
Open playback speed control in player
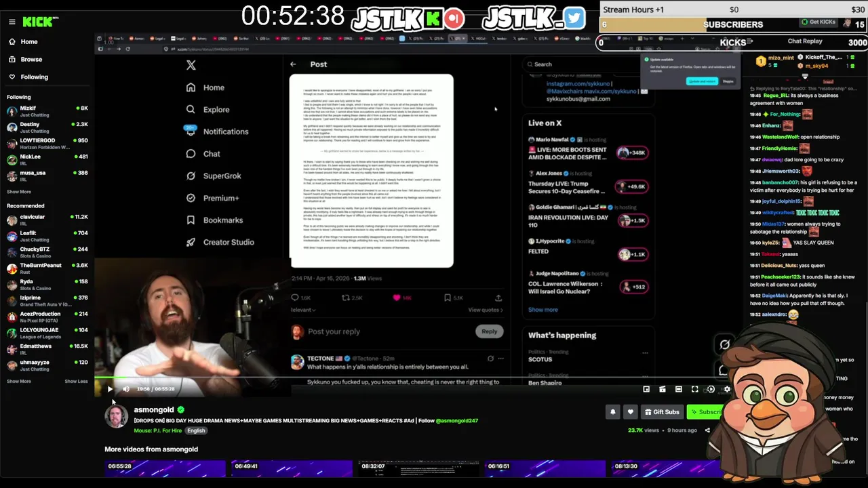pyautogui.click(x=711, y=389)
